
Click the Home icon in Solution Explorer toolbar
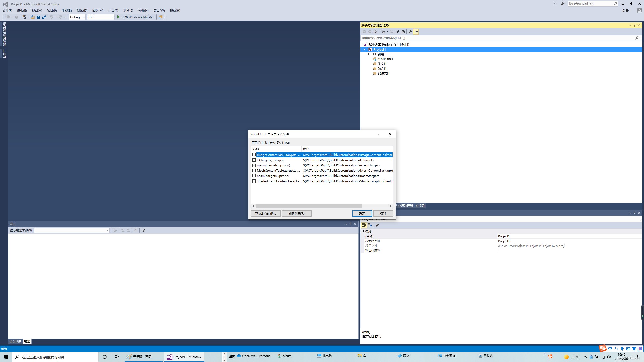tap(375, 32)
